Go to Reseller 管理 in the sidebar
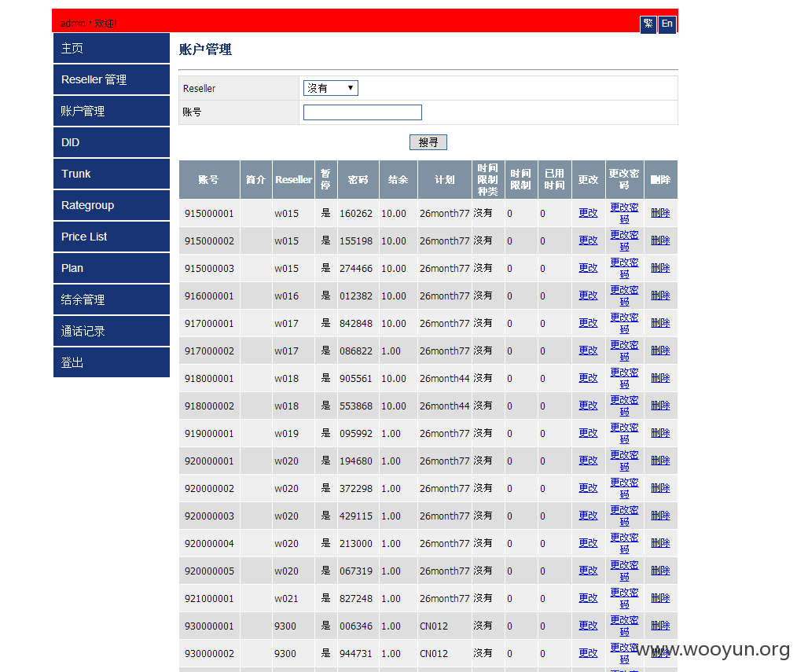797x672 pixels. pyautogui.click(x=112, y=80)
